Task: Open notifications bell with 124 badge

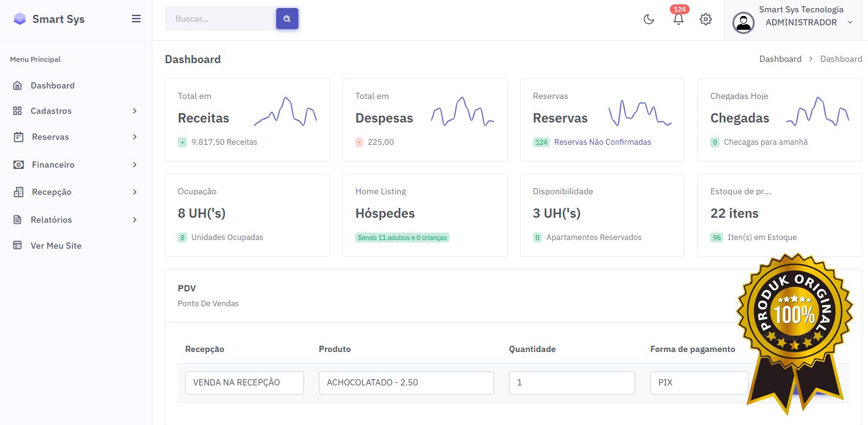Action: [x=679, y=19]
